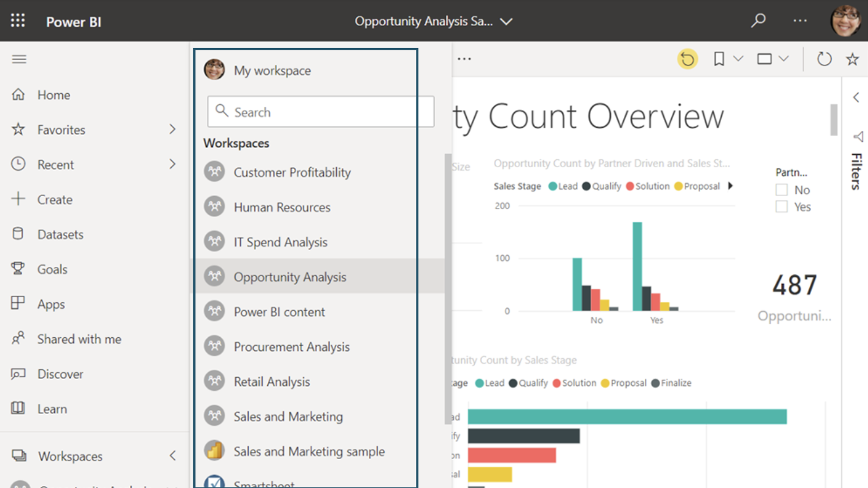
Task: Expand the Bookmarks dropdown arrow
Action: [738, 59]
